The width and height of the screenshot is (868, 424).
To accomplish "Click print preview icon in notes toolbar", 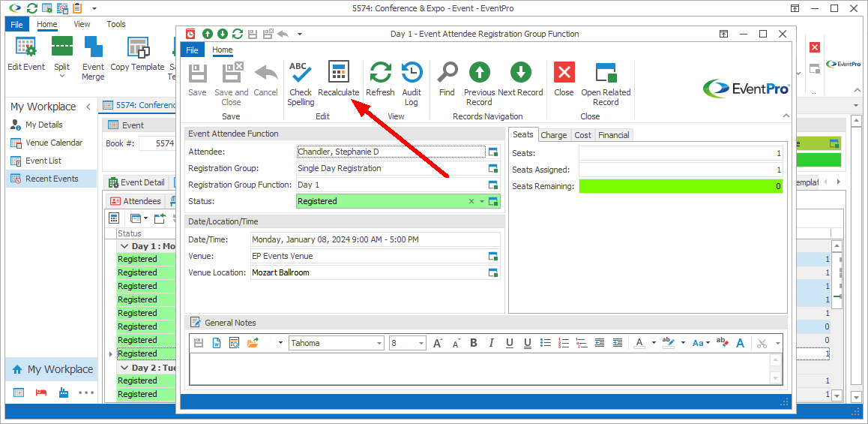I will (x=234, y=343).
